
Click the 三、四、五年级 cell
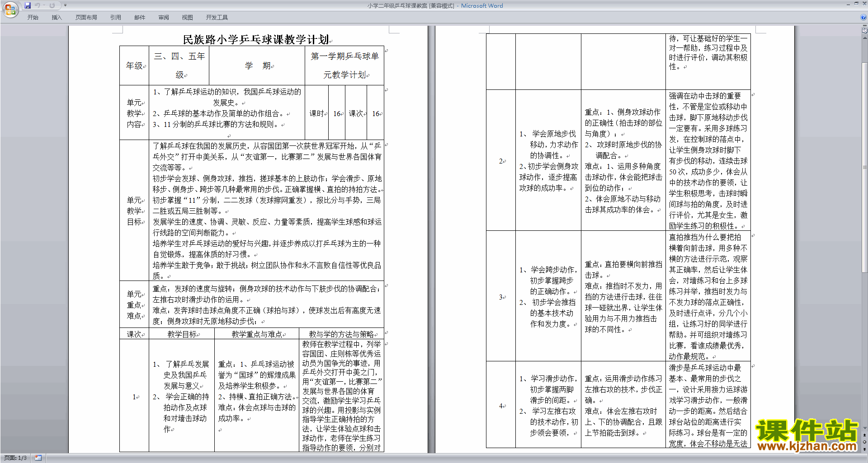(179, 65)
